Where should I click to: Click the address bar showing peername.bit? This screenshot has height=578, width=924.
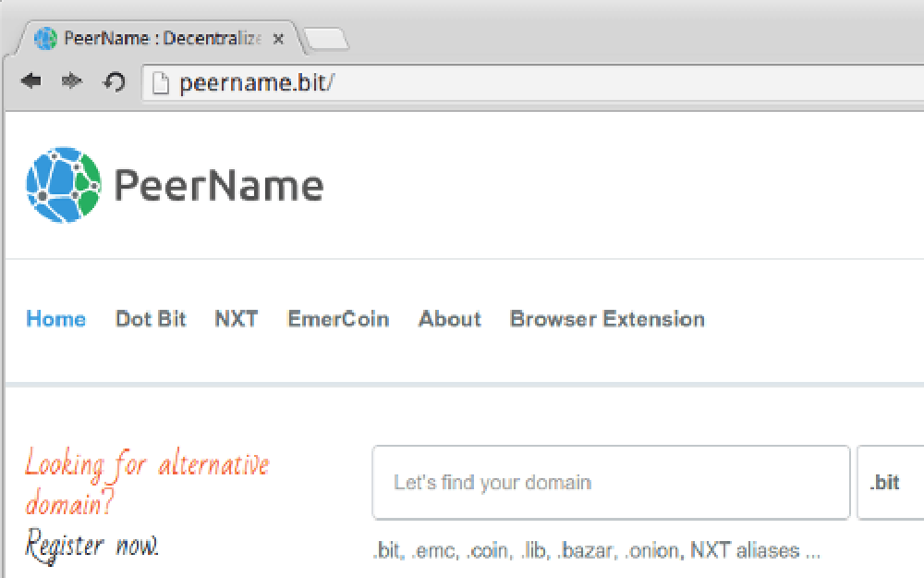click(277, 82)
